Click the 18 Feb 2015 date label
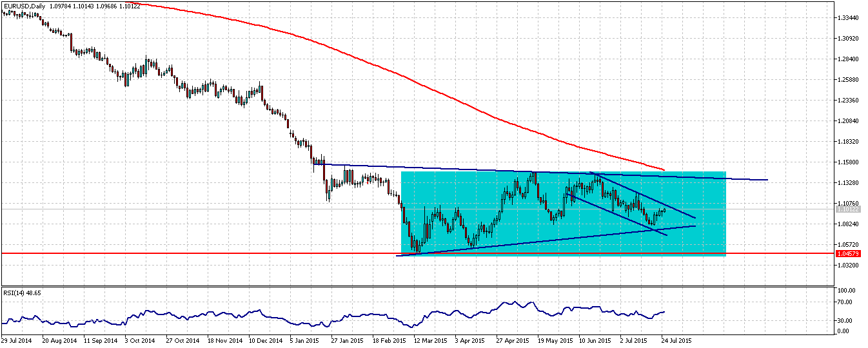This screenshot has width=868, height=348. (388, 340)
